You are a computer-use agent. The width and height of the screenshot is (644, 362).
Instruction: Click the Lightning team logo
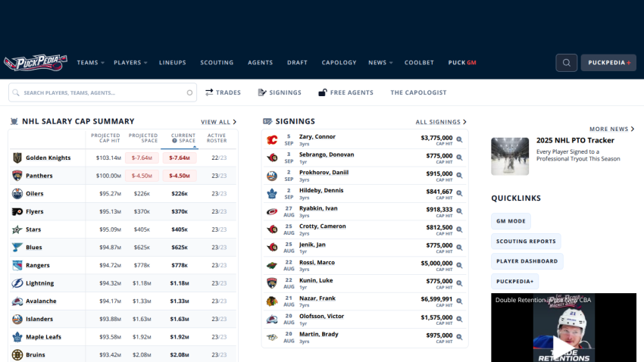click(17, 283)
